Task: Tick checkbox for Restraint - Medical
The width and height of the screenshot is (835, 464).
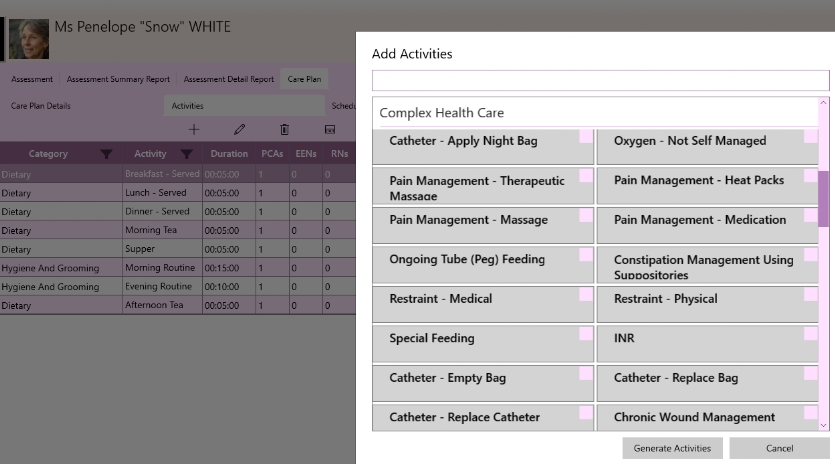Action: pos(586,294)
